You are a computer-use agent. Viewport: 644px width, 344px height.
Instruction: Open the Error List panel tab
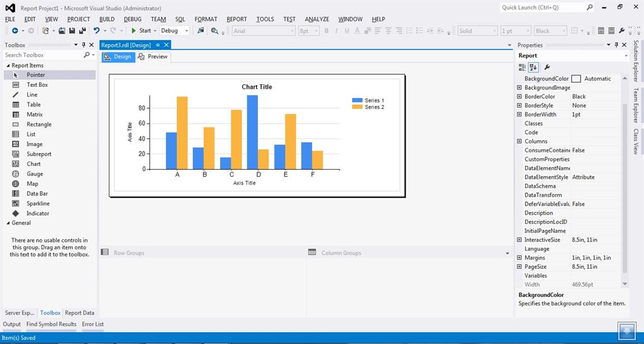(x=93, y=325)
